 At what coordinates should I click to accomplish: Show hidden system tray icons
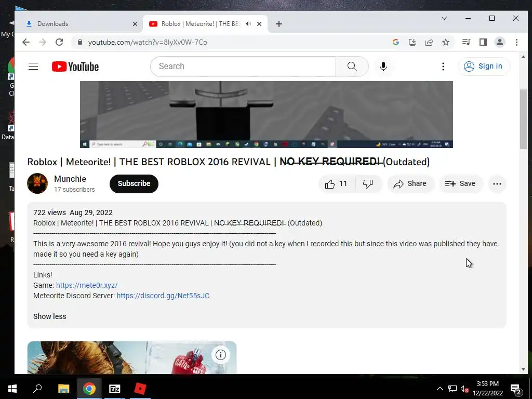point(440,389)
